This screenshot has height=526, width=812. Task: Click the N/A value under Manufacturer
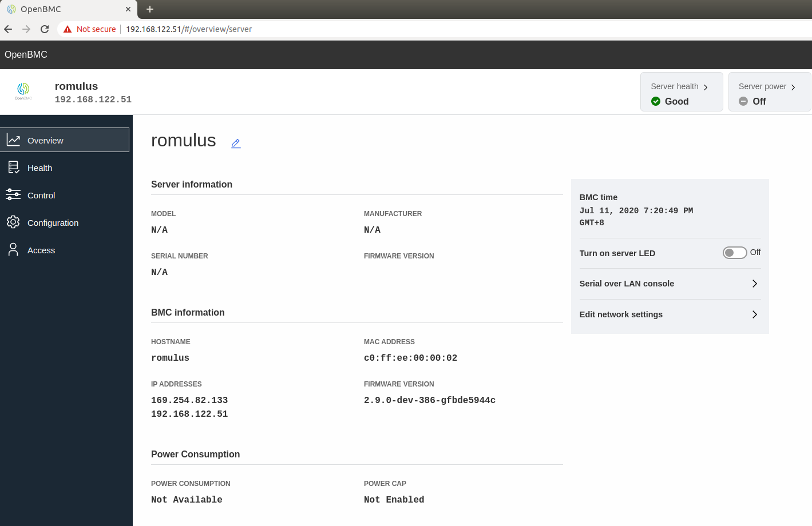[372, 230]
